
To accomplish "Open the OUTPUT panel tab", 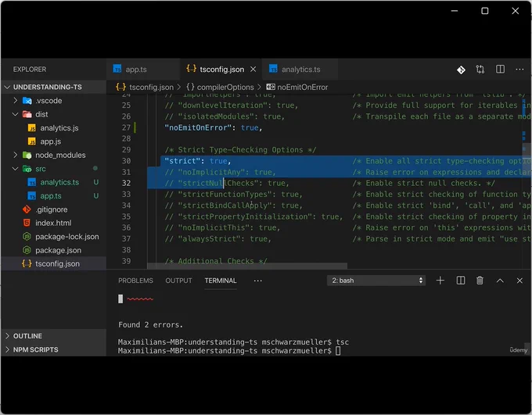I will 178,281.
